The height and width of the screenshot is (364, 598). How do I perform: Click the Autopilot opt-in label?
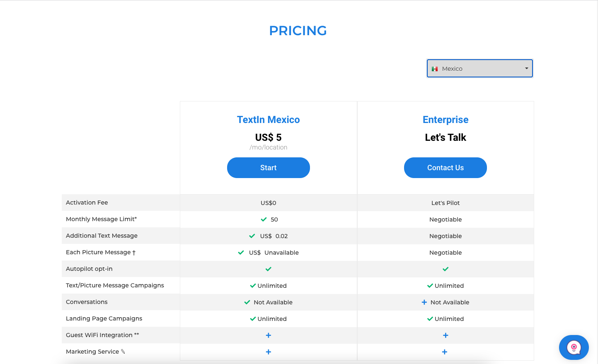tap(89, 269)
